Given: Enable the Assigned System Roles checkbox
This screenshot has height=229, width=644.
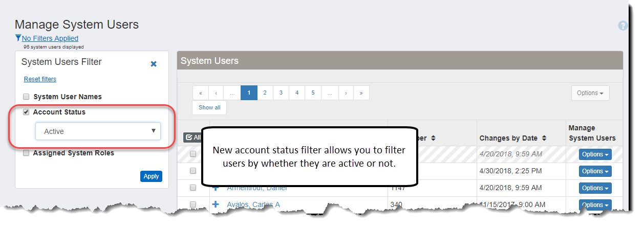Looking at the screenshot, I should click(26, 153).
